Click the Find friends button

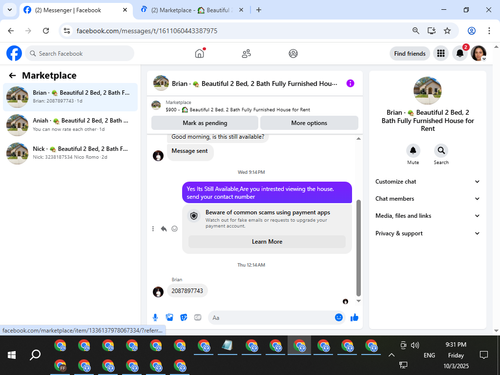click(410, 53)
